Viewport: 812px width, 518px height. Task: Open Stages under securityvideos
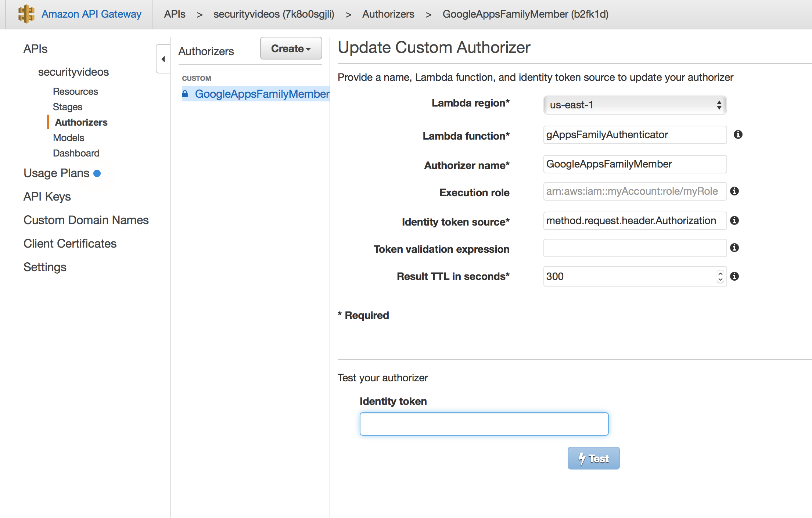pyautogui.click(x=68, y=107)
